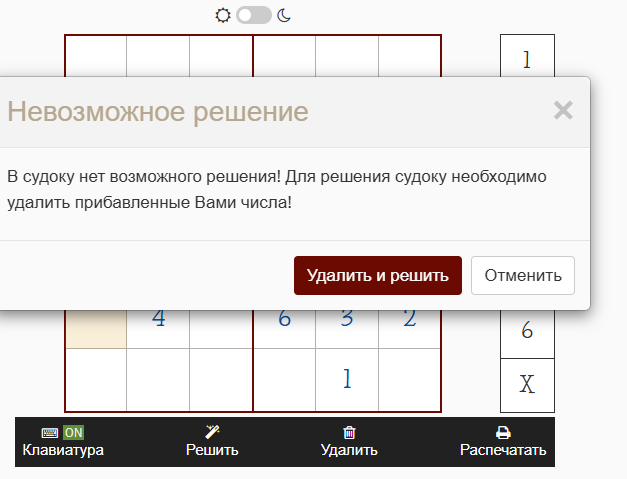The height and width of the screenshot is (479, 627).
Task: Select the sudoku cell containing 2
Action: tap(409, 329)
